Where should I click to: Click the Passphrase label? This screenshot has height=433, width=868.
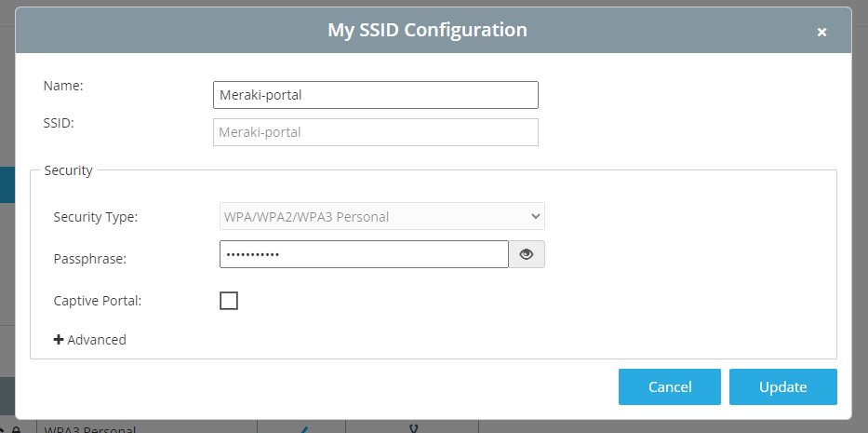[90, 259]
